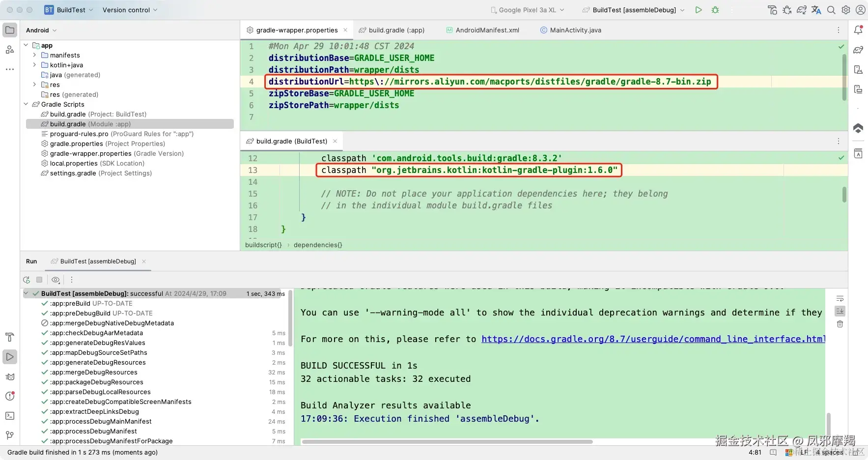
Task: Open the Run tool window icon in left sidebar
Action: pos(10,357)
